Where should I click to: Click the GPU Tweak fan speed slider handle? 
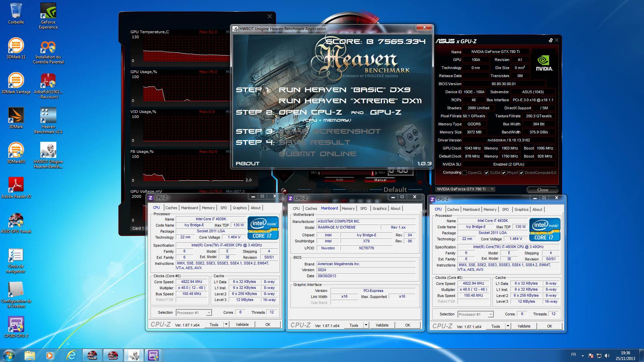pos(372,173)
